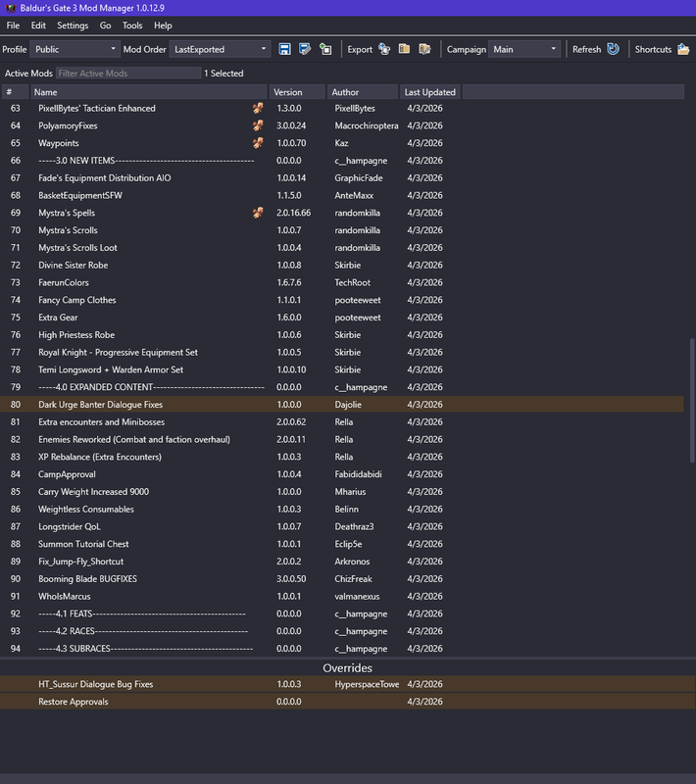Click the tool icon on PixellBytes' Tactician Enhanced row
This screenshot has width=696, height=784.
[258, 108]
